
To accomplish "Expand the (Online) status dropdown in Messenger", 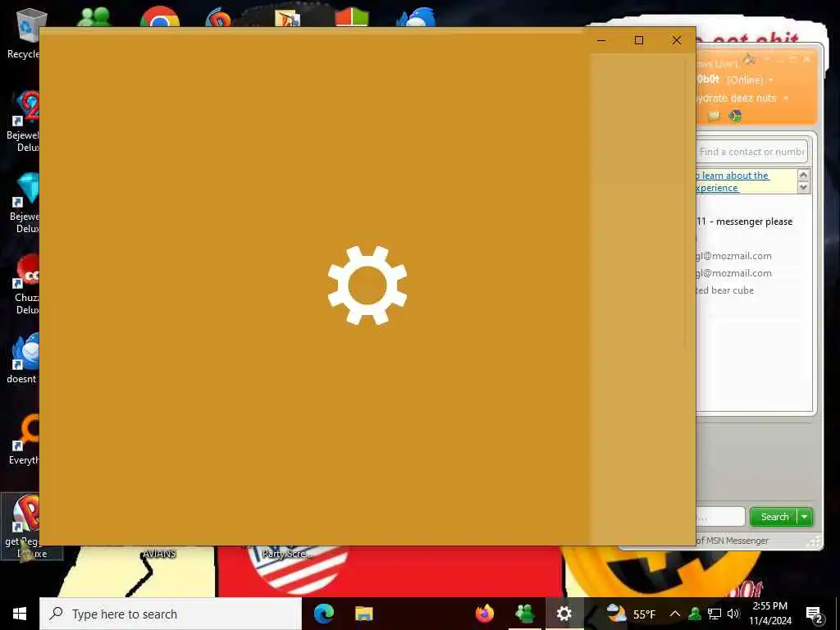I will [771, 80].
